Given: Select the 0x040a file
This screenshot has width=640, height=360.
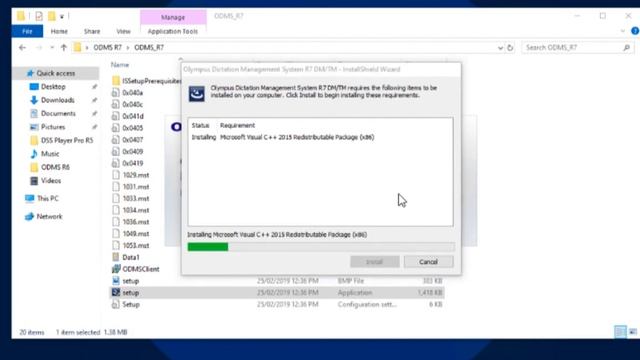Looking at the screenshot, I should (x=133, y=93).
